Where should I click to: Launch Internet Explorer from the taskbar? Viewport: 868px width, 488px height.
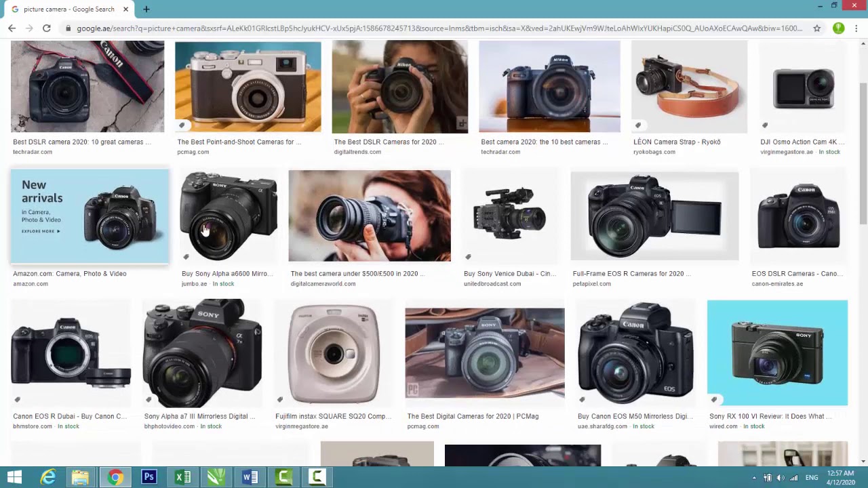[47, 477]
